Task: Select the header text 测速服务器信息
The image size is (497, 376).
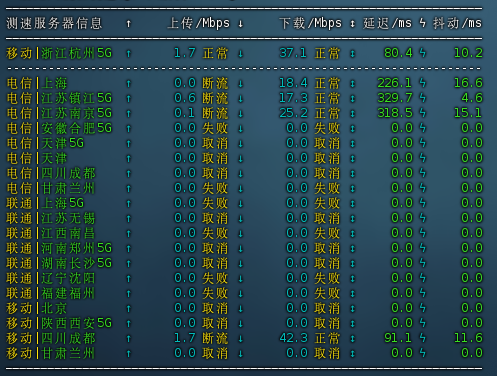Action: coord(54,23)
